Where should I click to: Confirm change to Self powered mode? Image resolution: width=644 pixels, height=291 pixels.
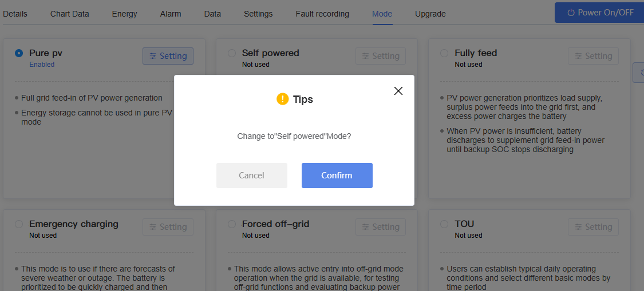pos(337,176)
